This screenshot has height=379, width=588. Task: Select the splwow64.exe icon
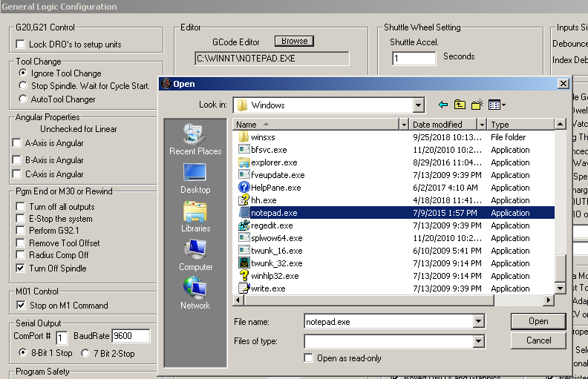coord(244,238)
